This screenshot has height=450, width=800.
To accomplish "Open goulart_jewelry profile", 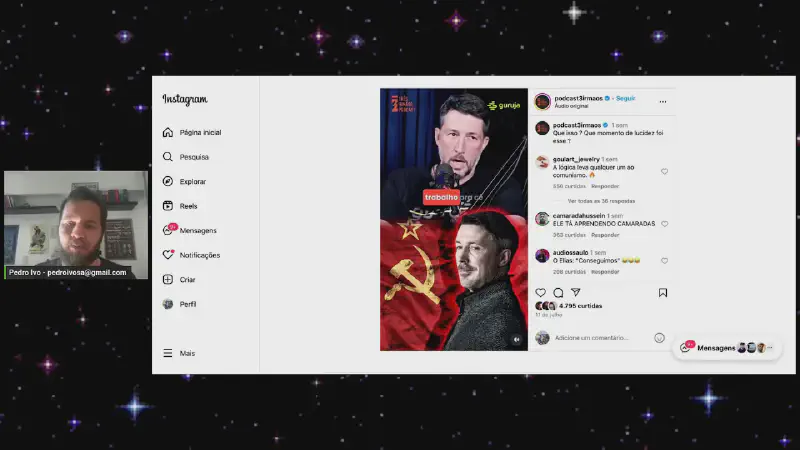I will point(576,159).
